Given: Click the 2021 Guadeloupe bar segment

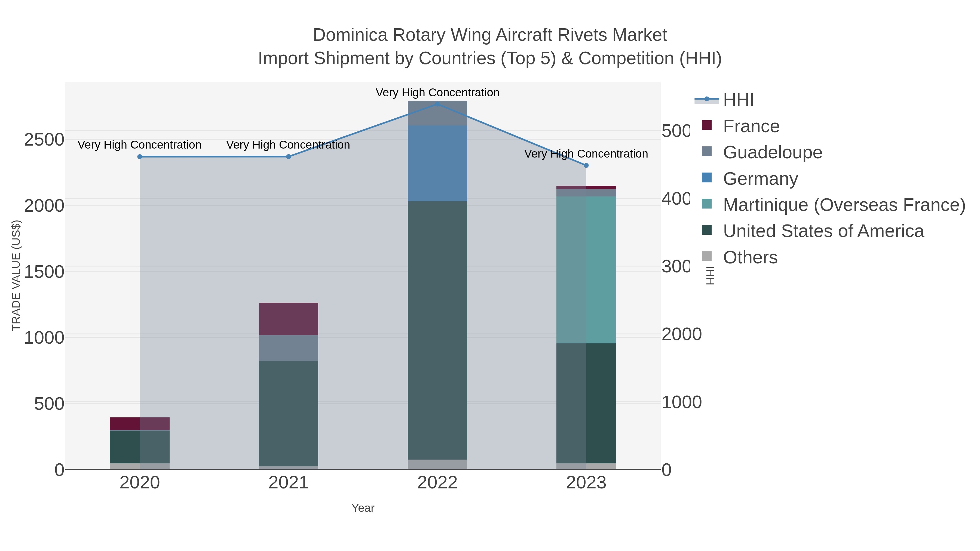Looking at the screenshot, I should (288, 348).
